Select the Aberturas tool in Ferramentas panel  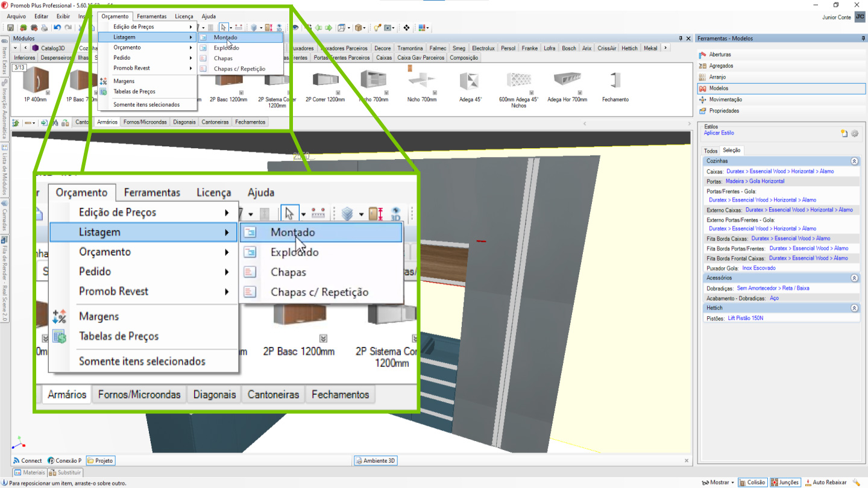click(720, 55)
